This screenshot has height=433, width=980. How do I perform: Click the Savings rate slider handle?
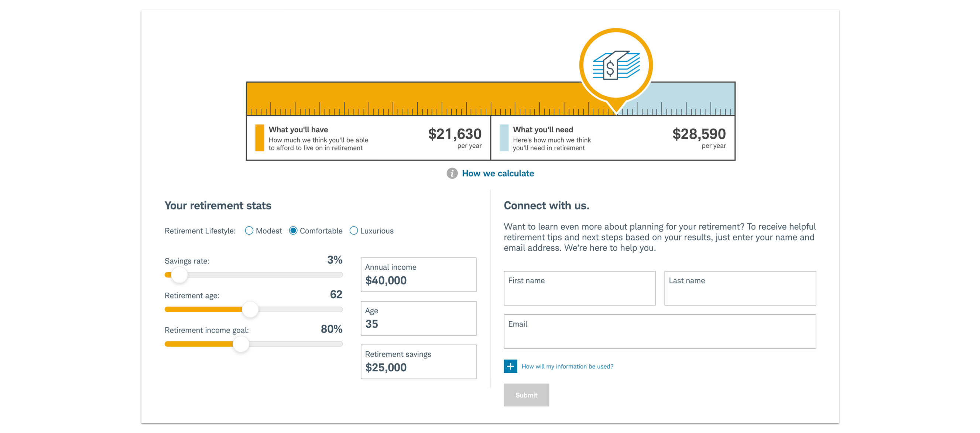[x=179, y=275]
